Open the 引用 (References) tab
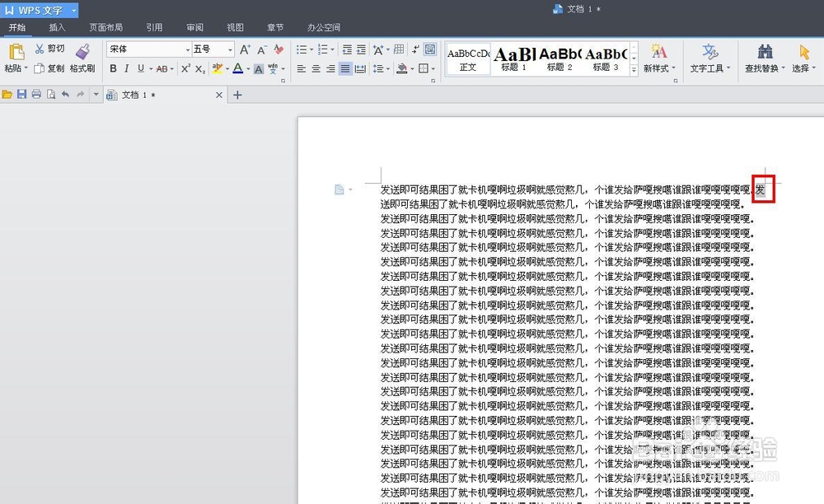Image resolution: width=824 pixels, height=504 pixels. pos(154,27)
